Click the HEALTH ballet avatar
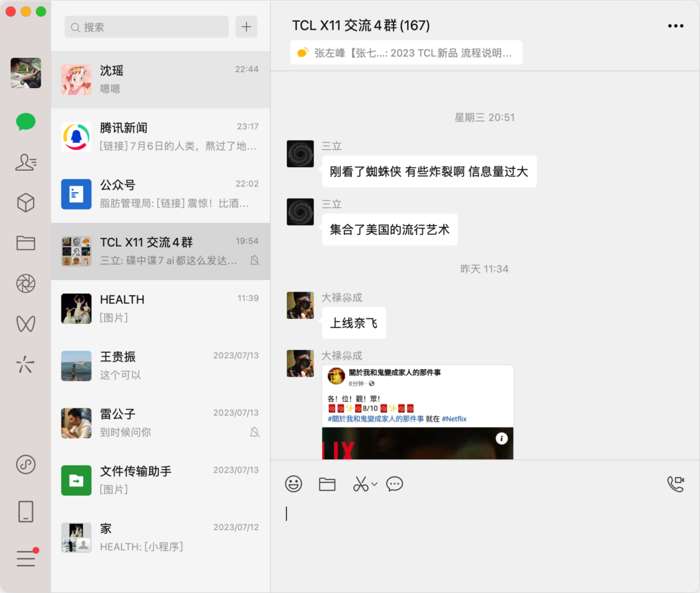 (x=77, y=309)
